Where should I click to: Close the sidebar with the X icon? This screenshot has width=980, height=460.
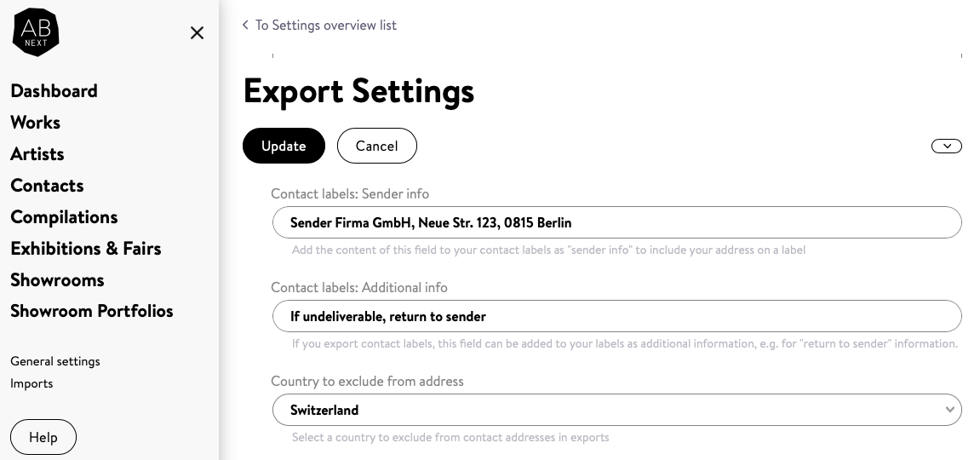point(197,33)
